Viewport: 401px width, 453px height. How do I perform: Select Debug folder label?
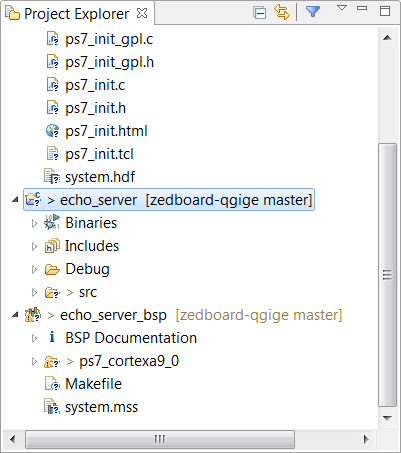click(87, 269)
